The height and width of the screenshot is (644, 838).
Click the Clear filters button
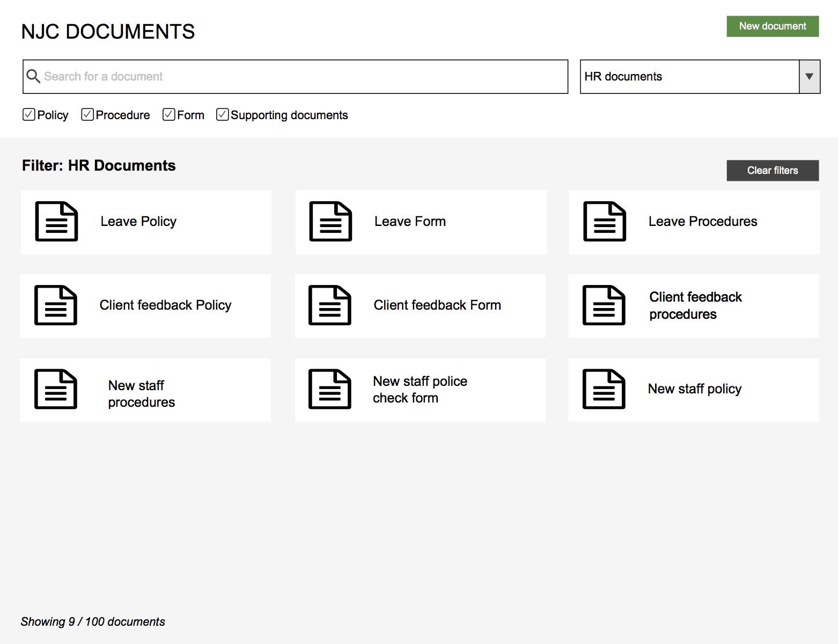point(773,171)
